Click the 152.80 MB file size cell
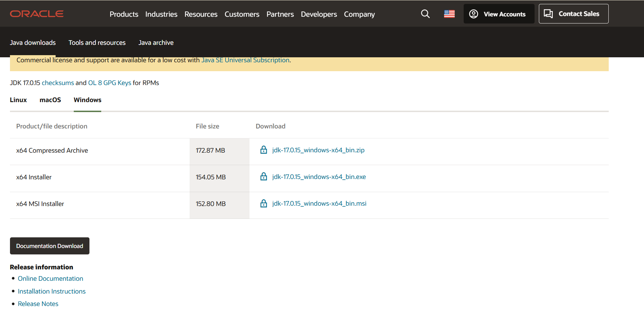Image resolution: width=644 pixels, height=311 pixels. (x=220, y=205)
